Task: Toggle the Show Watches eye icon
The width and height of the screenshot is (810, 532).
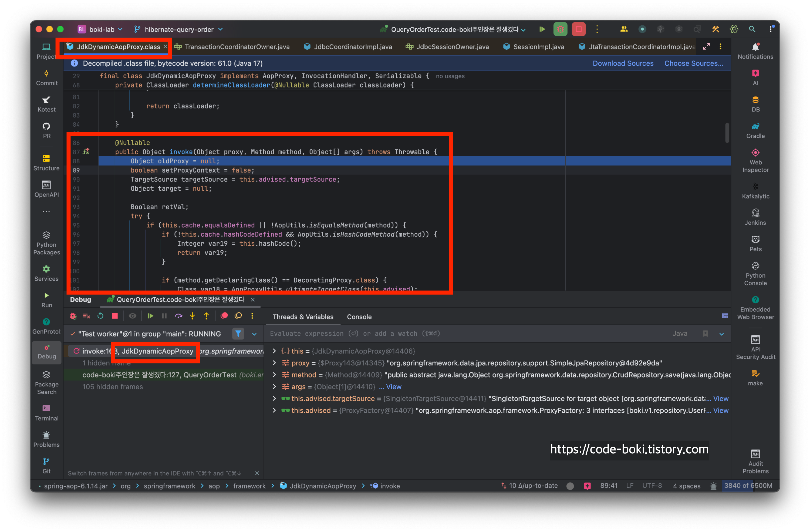Action: [132, 316]
